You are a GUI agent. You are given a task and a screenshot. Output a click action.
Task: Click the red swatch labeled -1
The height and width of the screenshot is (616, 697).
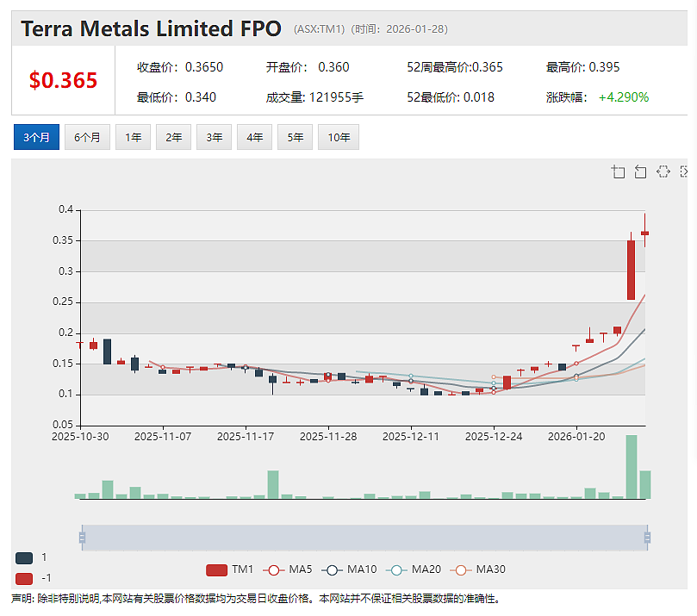point(24,579)
